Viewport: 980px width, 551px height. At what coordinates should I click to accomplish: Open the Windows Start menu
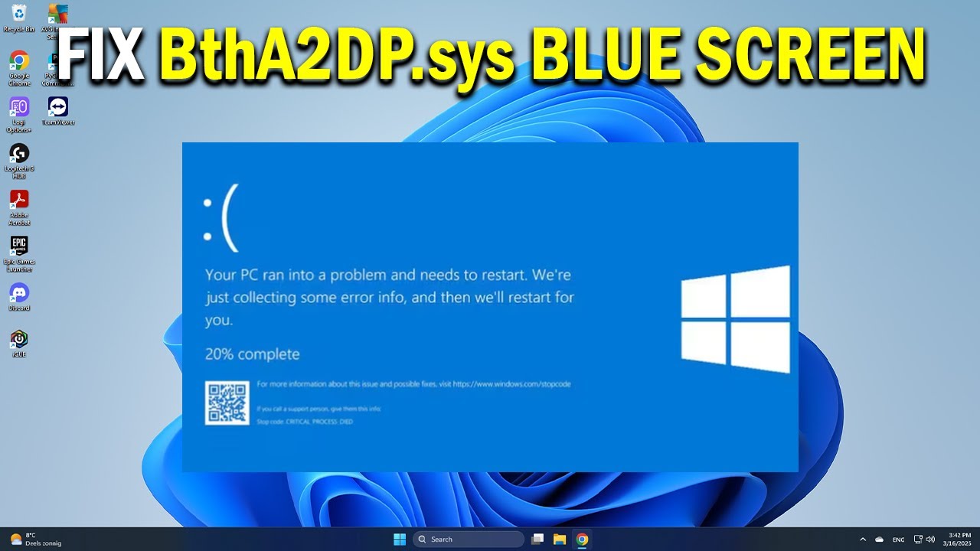(400, 540)
